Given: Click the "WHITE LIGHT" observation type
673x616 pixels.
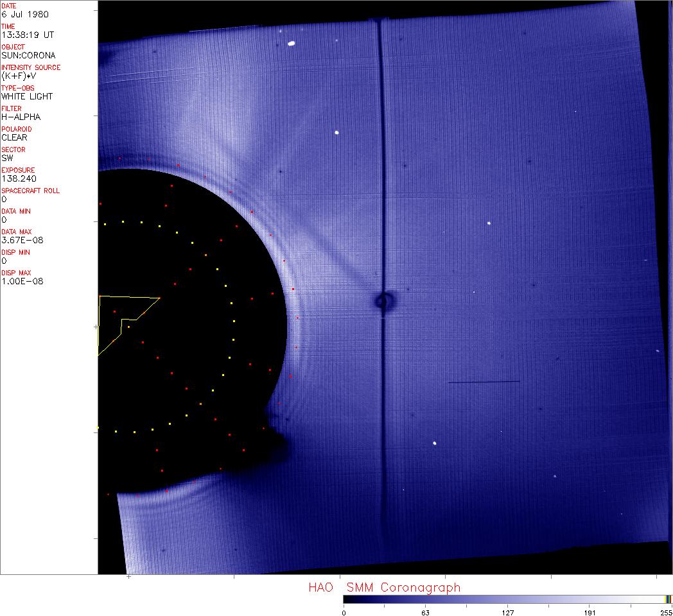Looking at the screenshot, I should (27, 96).
